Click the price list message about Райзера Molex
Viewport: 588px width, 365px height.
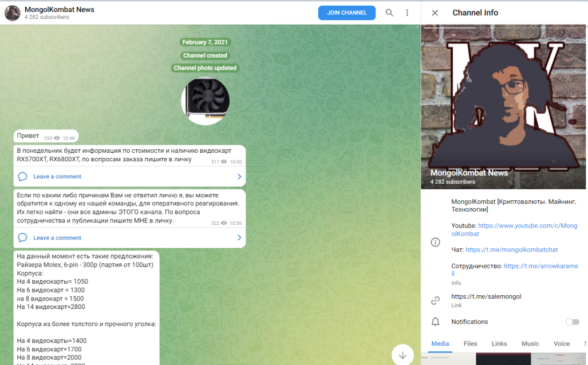[86, 308]
